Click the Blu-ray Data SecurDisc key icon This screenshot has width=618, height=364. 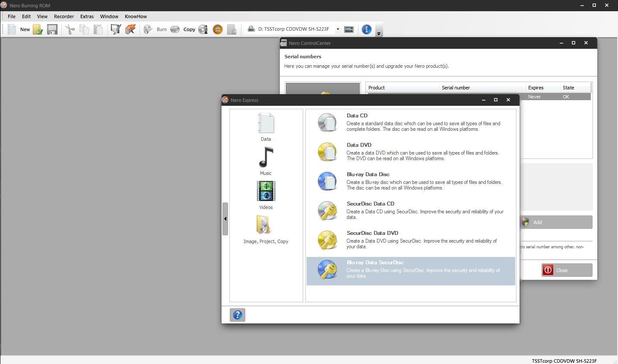pos(327,269)
